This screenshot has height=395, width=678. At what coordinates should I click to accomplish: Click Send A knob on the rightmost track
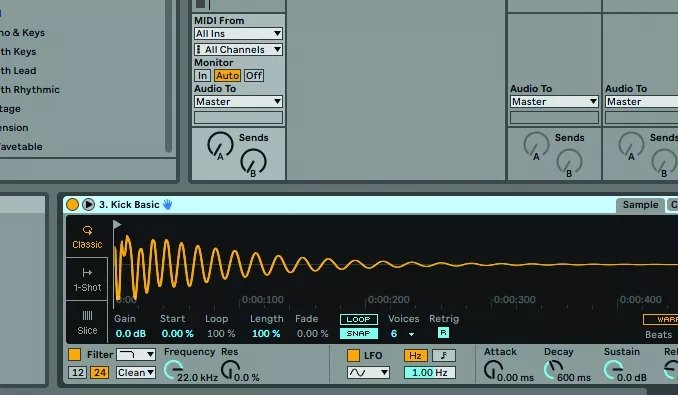click(631, 145)
